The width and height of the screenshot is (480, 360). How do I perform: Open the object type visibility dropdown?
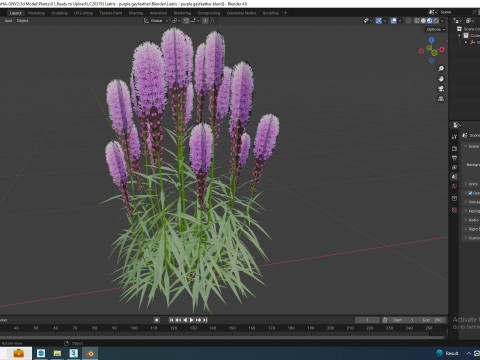pyautogui.click(x=368, y=21)
